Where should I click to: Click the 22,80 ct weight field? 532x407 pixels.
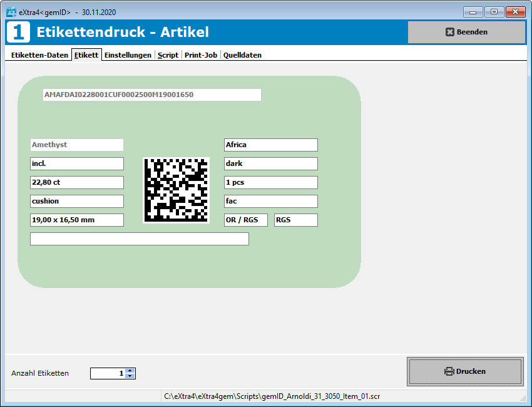click(77, 182)
